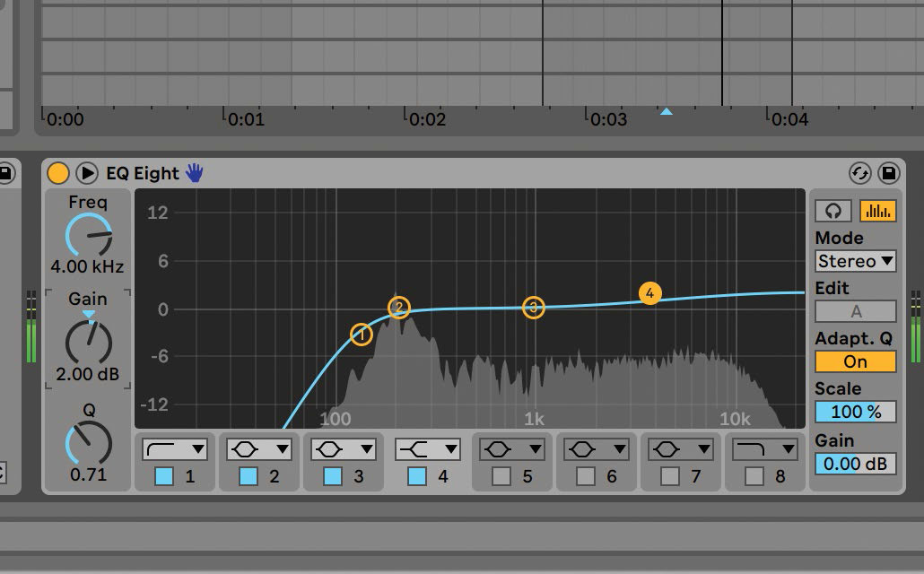924x574 pixels.
Task: Open the Stereo mode dropdown
Action: tap(856, 261)
